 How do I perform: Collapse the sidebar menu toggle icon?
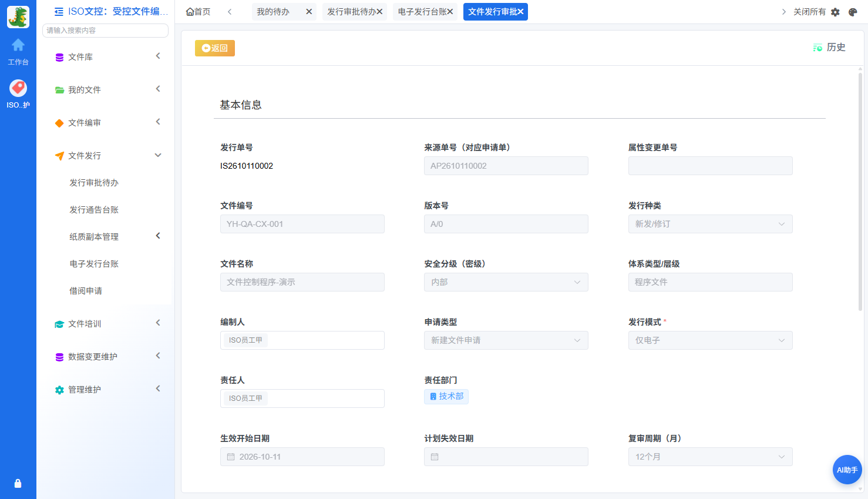59,12
